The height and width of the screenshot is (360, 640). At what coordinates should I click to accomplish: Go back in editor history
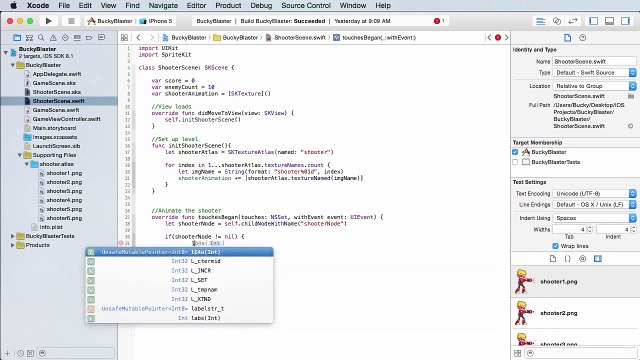point(138,38)
